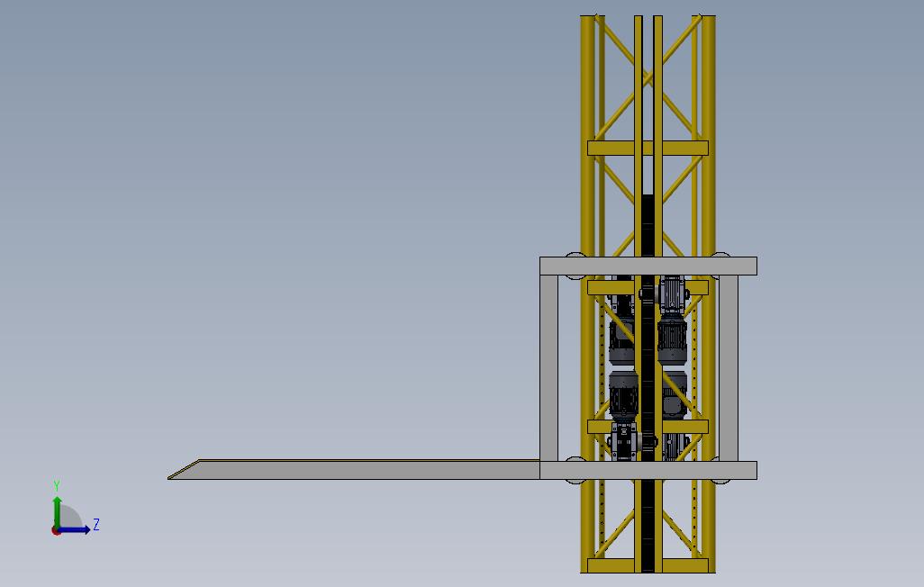Viewport: 924px width, 587px height.
Task: Select the rightmost yellow mast column at the top
Action: point(709,136)
